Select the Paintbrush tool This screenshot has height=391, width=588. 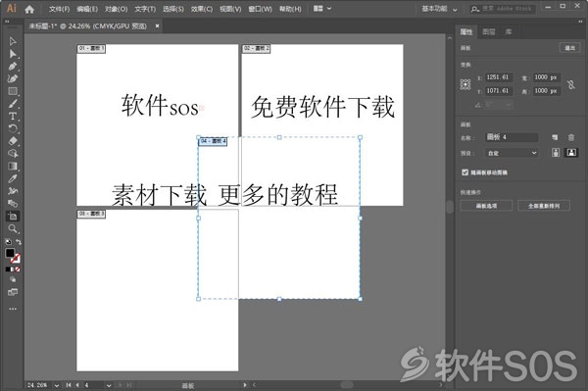[x=13, y=104]
